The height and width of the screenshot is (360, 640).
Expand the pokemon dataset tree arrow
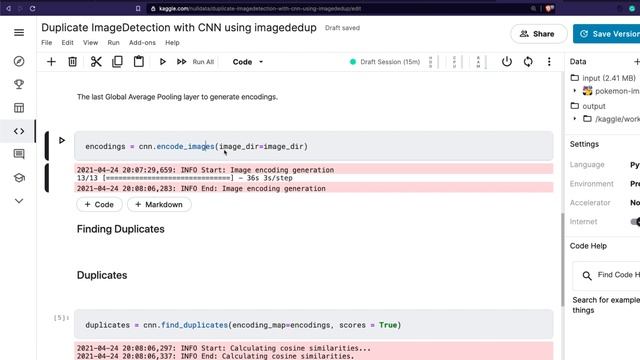coord(575,91)
